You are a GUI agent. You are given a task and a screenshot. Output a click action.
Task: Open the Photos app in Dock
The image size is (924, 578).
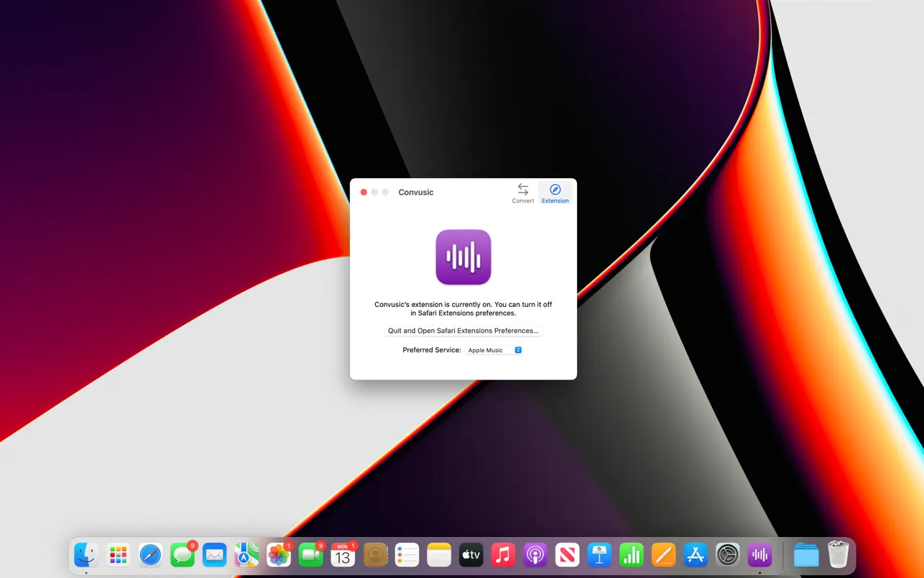(x=278, y=555)
